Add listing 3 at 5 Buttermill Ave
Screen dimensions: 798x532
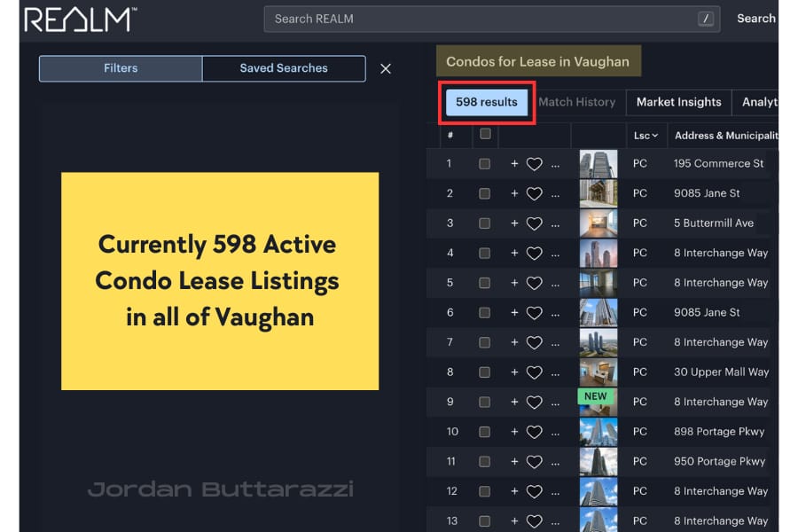(514, 223)
